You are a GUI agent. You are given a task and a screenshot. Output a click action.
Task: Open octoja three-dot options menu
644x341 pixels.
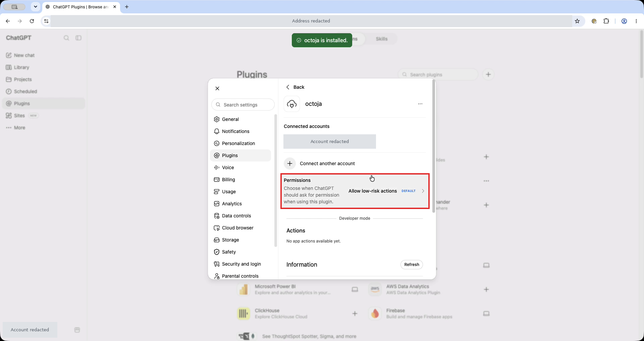[420, 104]
